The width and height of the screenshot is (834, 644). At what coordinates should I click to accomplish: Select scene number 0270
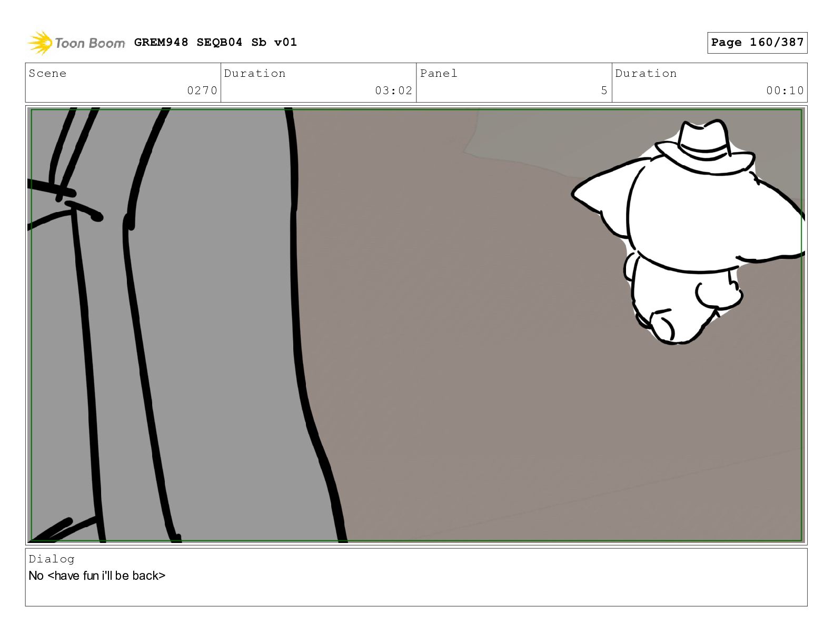(x=202, y=90)
